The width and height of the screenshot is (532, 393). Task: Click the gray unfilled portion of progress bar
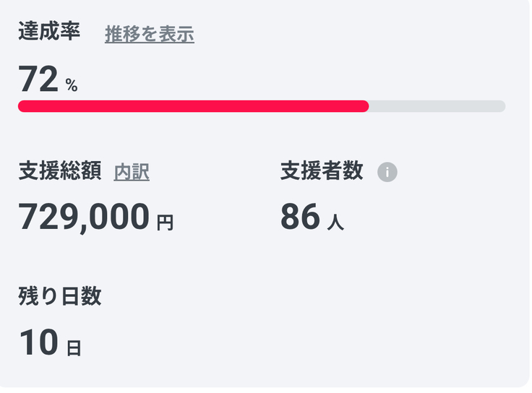point(437,106)
